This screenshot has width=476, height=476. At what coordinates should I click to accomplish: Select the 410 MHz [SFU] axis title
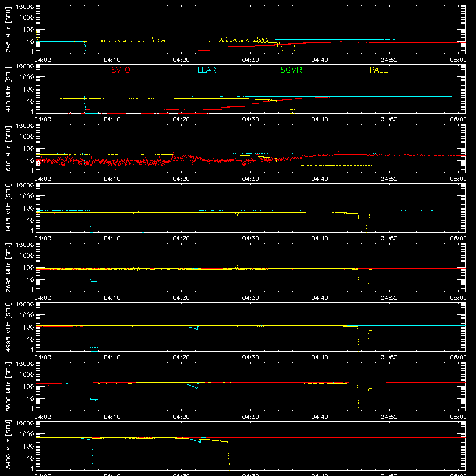pyautogui.click(x=8, y=89)
